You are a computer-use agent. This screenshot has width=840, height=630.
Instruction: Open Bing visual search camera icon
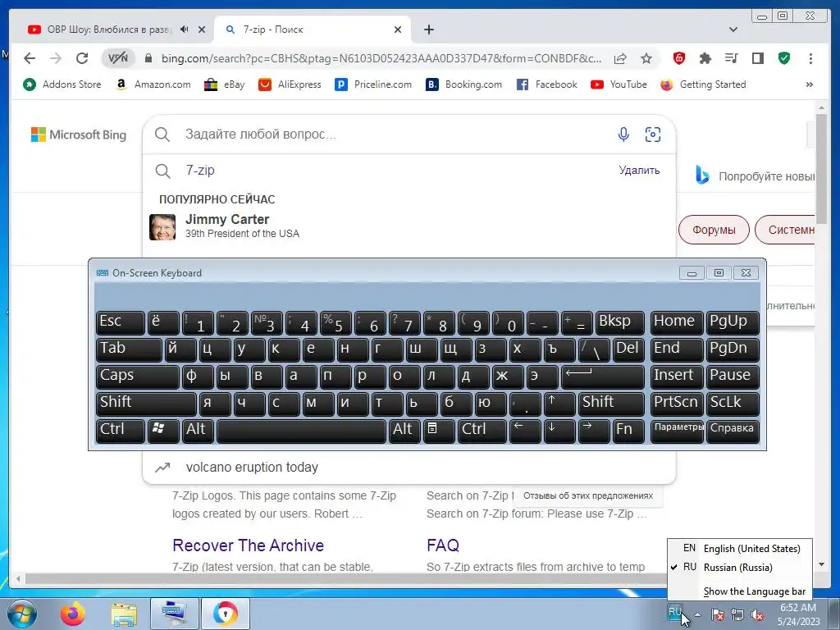click(x=652, y=134)
